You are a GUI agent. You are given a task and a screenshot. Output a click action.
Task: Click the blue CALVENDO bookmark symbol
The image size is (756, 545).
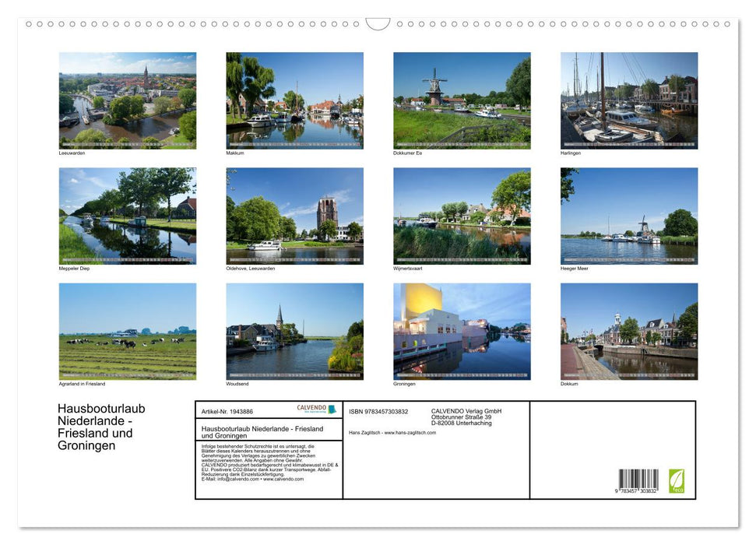[x=332, y=410]
